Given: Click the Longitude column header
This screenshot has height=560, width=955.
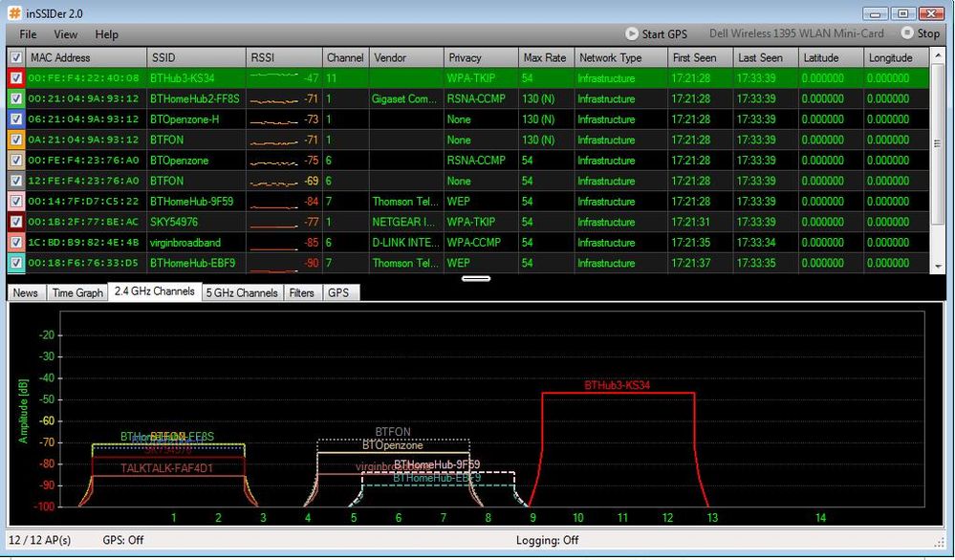Looking at the screenshot, I should pyautogui.click(x=896, y=58).
